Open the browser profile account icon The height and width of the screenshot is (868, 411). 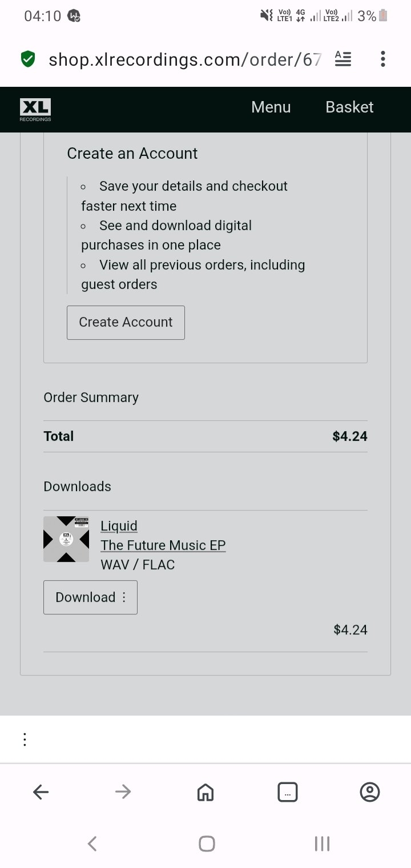click(370, 792)
